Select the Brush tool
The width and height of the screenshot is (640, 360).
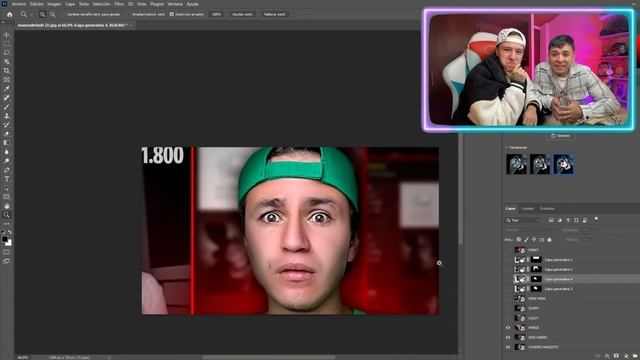7,107
